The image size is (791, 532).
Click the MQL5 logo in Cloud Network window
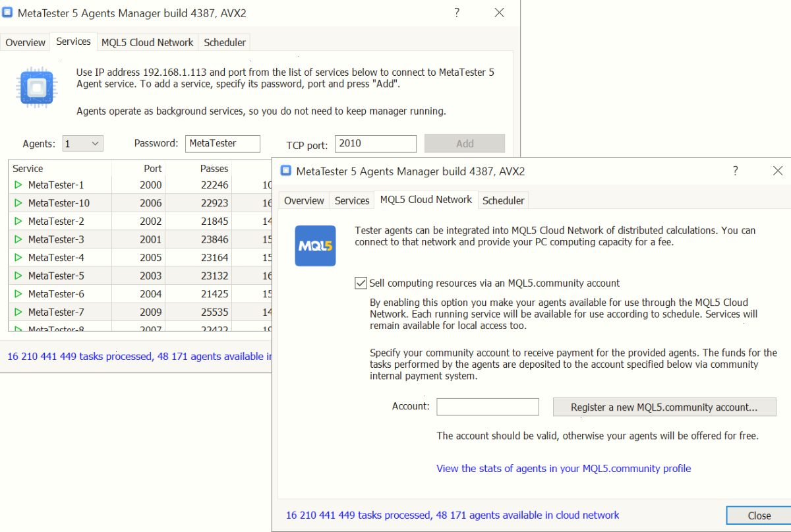(315, 246)
